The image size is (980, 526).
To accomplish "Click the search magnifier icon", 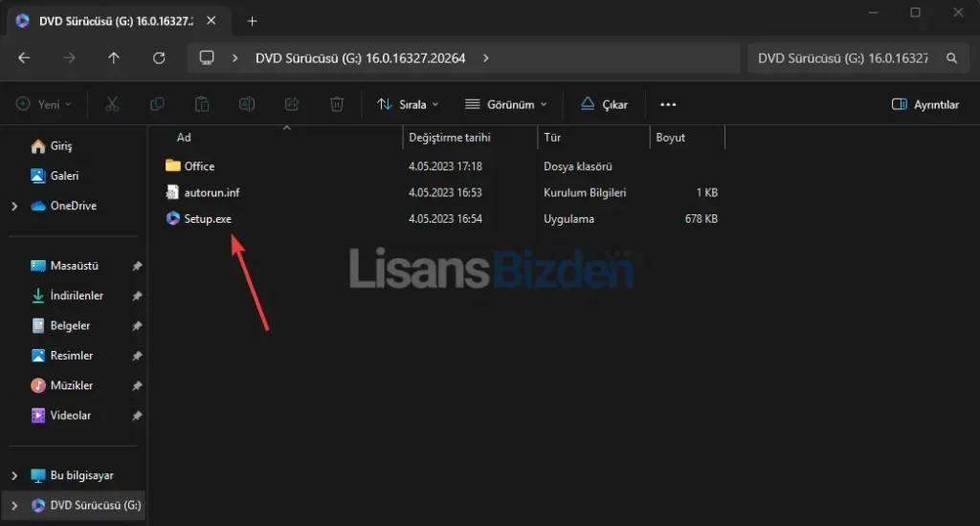I will click(951, 58).
